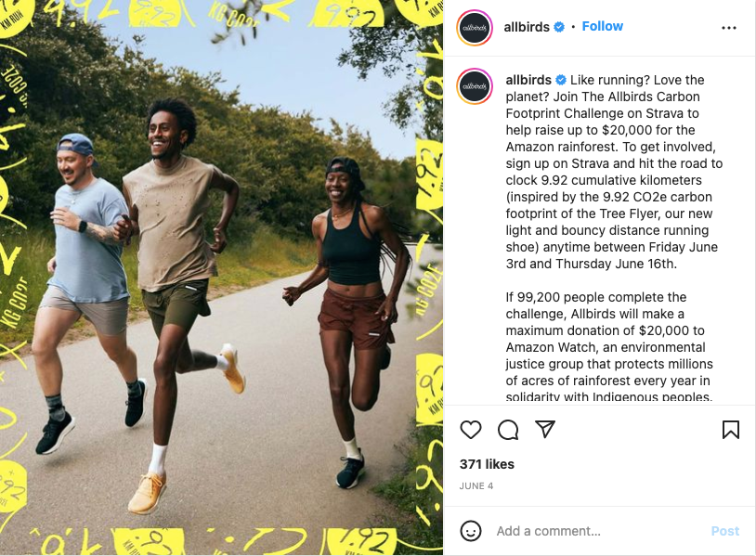Screen dimensions: 756x556
Task: Click the runners photo in the post
Action: tap(221, 278)
